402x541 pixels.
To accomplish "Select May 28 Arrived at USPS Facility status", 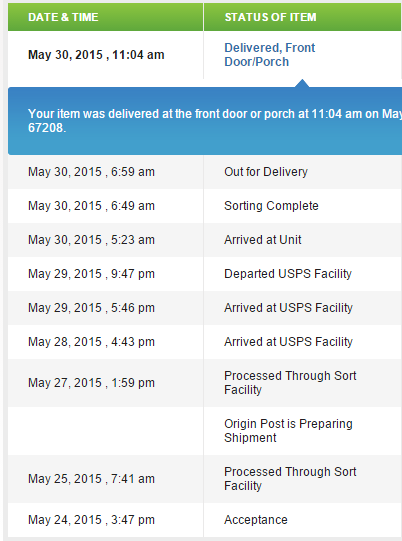I will 288,342.
